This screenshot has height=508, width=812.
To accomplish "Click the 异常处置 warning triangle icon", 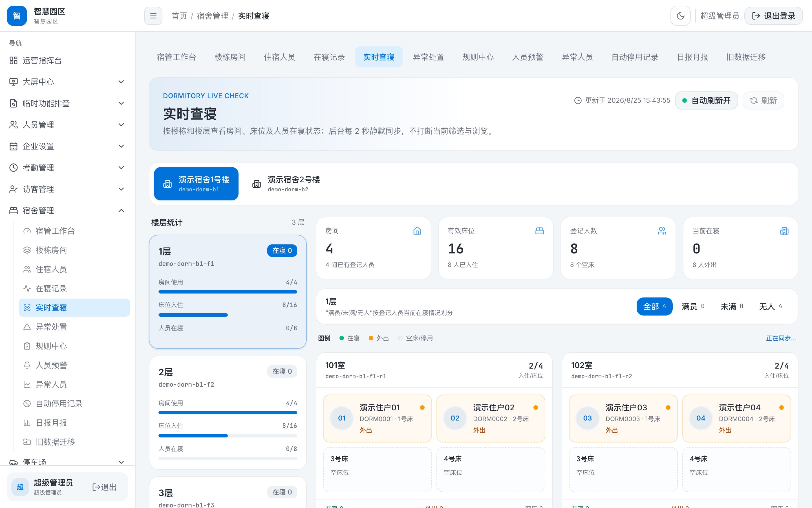I will click(27, 327).
